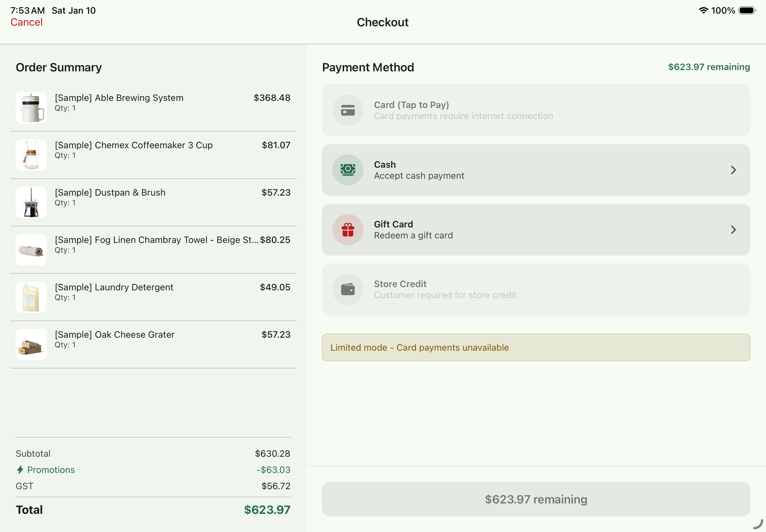The height and width of the screenshot is (532, 766).
Task: Click the Store Credit wallet icon
Action: pyautogui.click(x=348, y=289)
